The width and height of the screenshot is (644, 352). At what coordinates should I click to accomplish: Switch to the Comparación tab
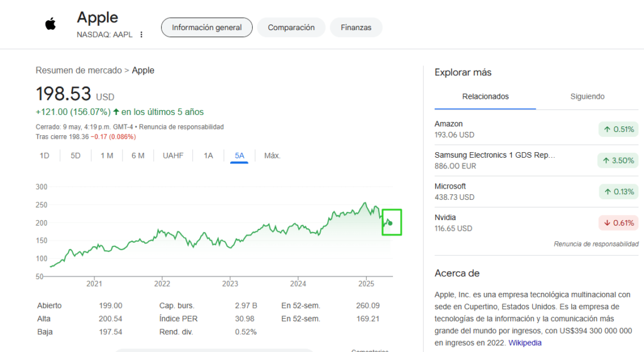tap(291, 28)
